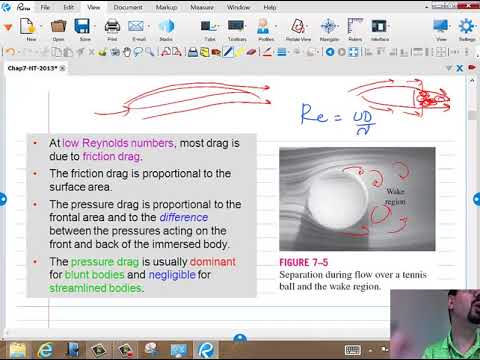Expand the Settings dropdown arrow

(477, 26)
